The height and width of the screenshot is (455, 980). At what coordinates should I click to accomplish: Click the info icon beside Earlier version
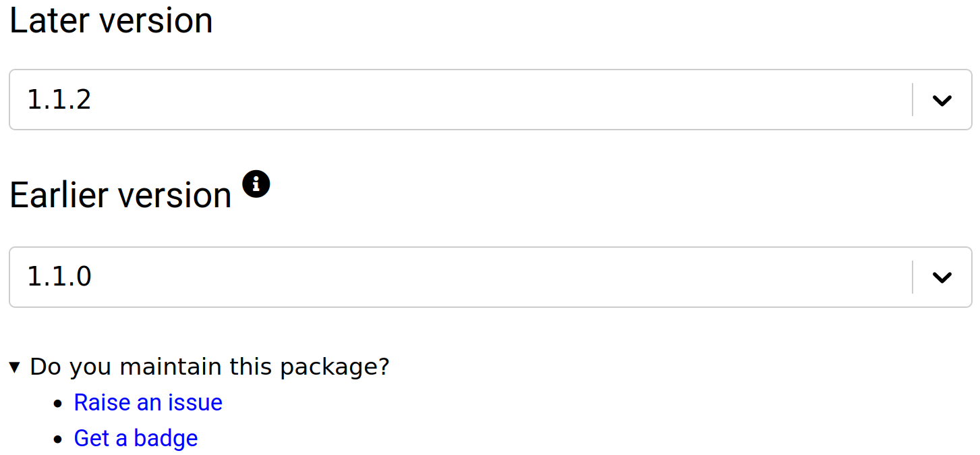pyautogui.click(x=256, y=184)
